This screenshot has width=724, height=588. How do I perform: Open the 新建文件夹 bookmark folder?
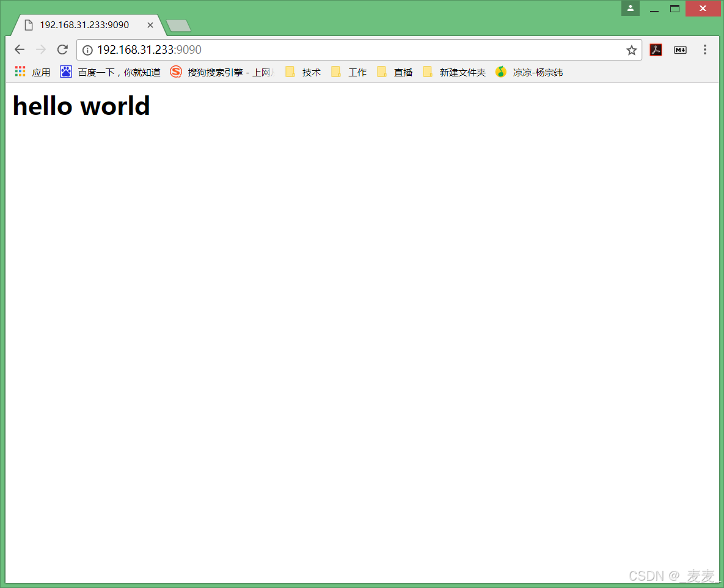tap(454, 72)
